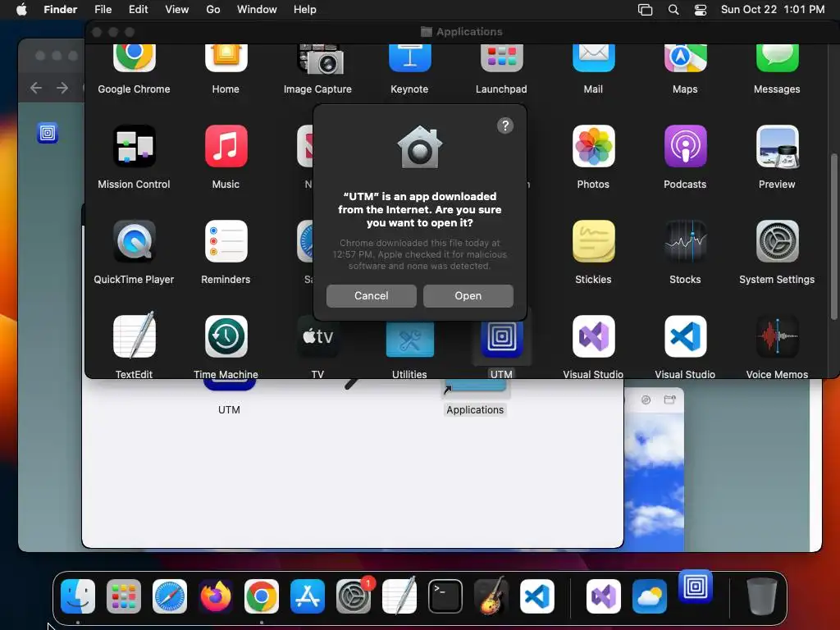Select the Utilities folder

tap(410, 338)
